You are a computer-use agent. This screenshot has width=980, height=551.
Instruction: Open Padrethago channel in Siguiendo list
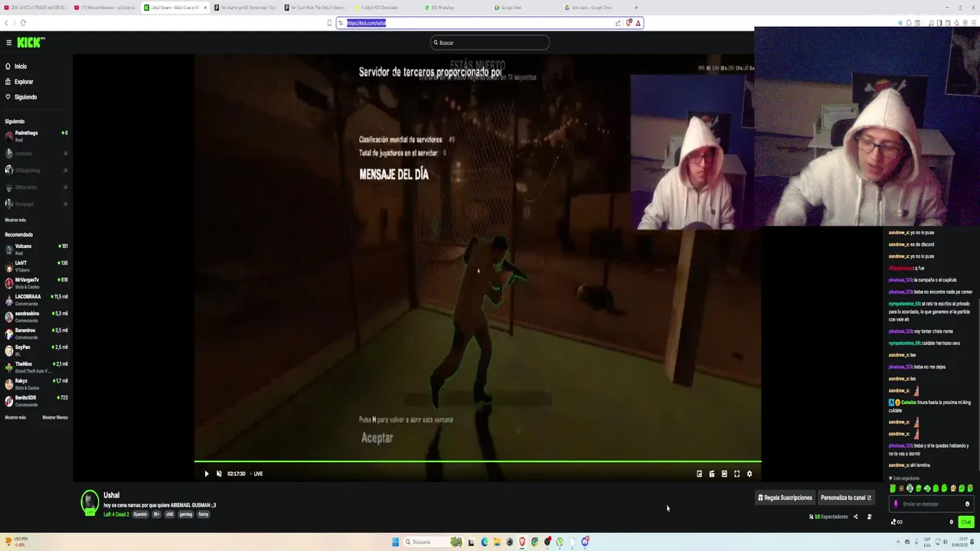(36, 136)
